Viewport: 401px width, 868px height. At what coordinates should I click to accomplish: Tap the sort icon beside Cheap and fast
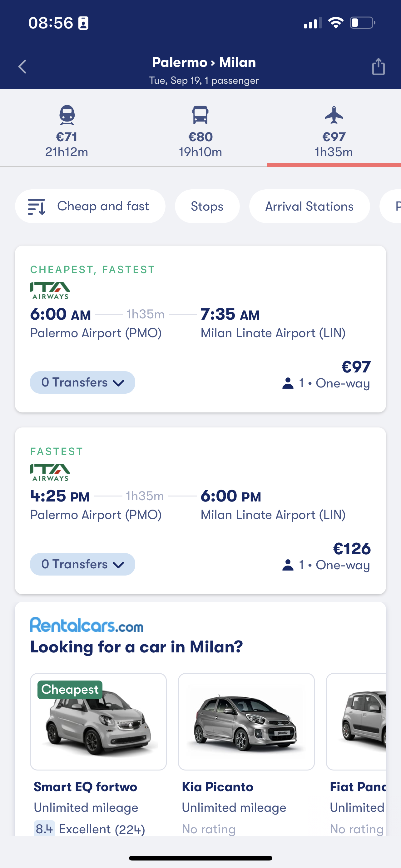[36, 207]
